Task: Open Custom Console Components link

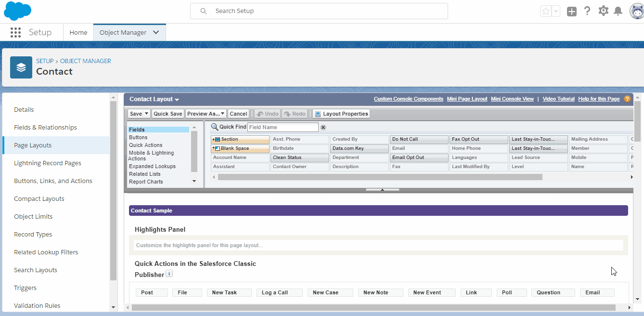Action: tap(409, 99)
